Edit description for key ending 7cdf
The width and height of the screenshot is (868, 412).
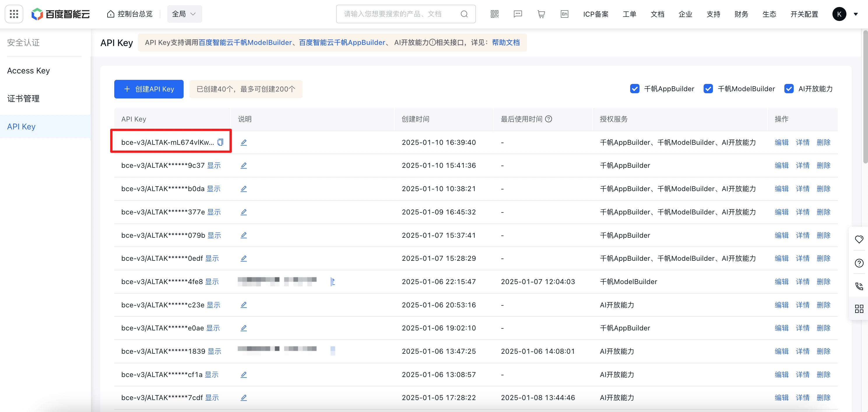point(244,398)
